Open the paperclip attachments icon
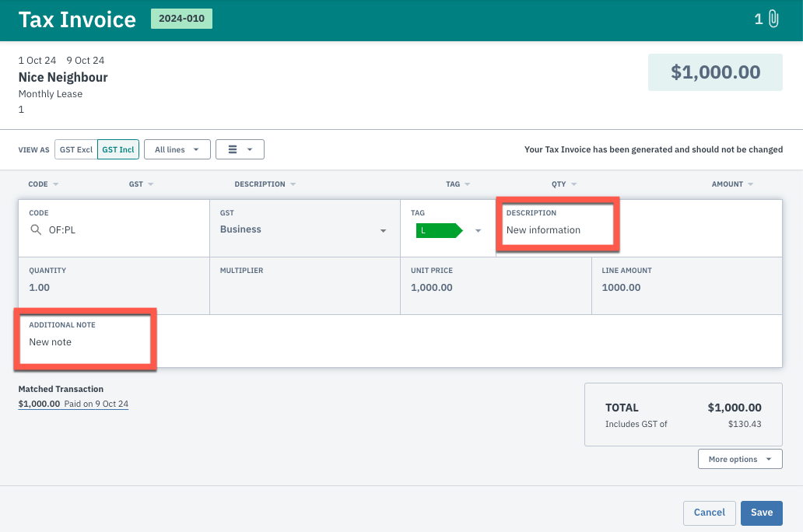This screenshot has width=803, height=532. [773, 19]
